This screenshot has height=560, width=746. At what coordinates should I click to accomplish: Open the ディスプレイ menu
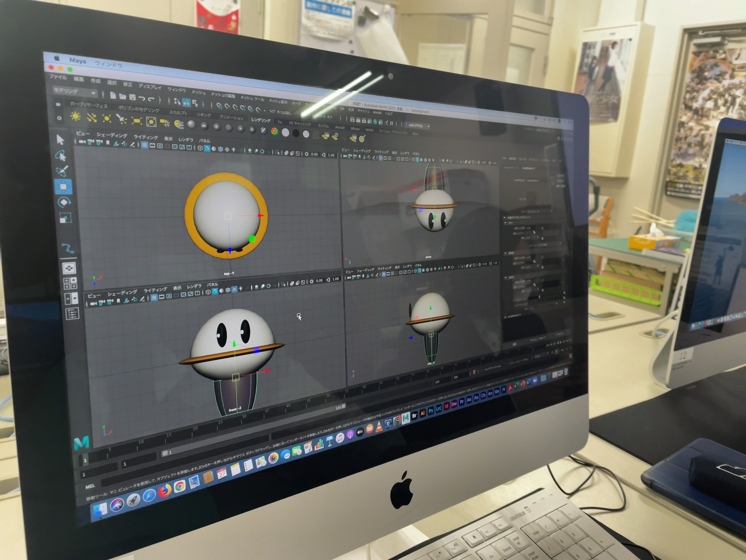150,86
